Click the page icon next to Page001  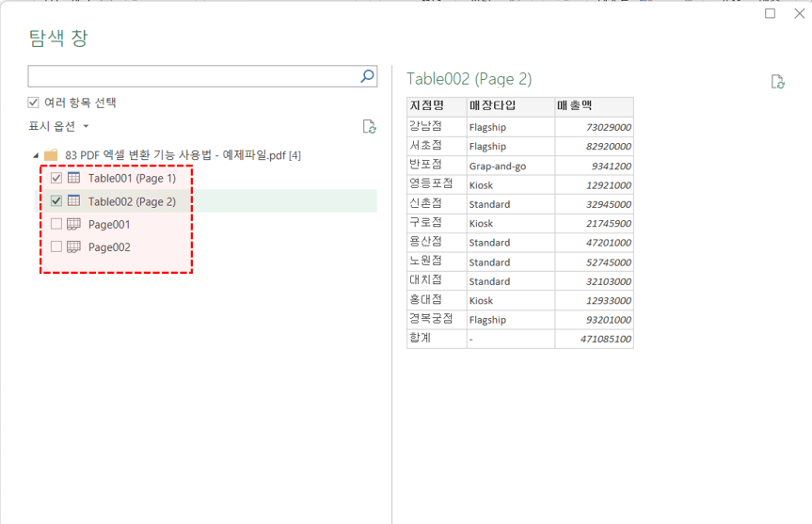tap(74, 224)
